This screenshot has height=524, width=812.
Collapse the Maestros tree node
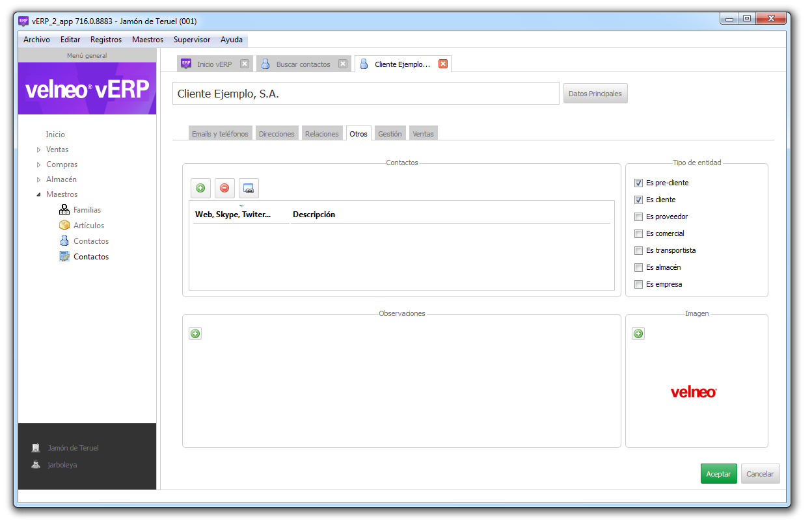click(38, 194)
